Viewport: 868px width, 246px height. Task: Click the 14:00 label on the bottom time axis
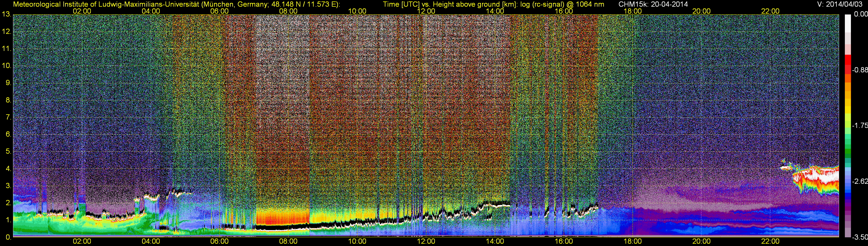tap(495, 241)
